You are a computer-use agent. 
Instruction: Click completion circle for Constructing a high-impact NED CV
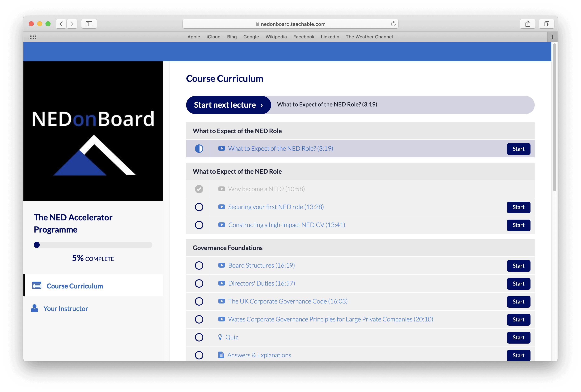(x=199, y=225)
